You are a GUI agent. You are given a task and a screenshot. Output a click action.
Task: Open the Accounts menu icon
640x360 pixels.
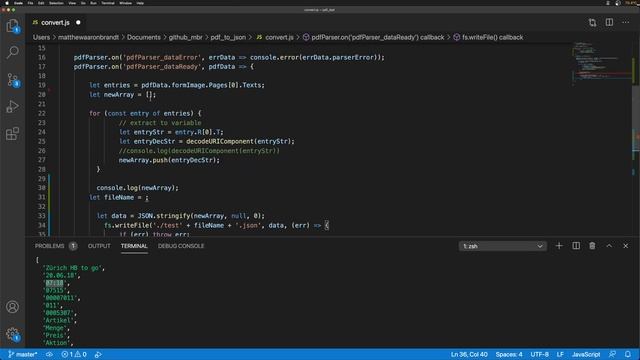pyautogui.click(x=13, y=307)
